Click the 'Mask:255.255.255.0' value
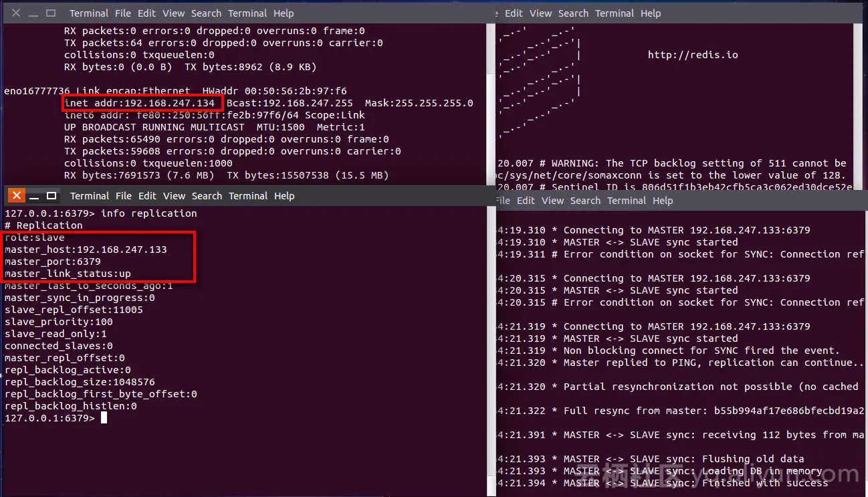This screenshot has width=868, height=497. click(419, 103)
